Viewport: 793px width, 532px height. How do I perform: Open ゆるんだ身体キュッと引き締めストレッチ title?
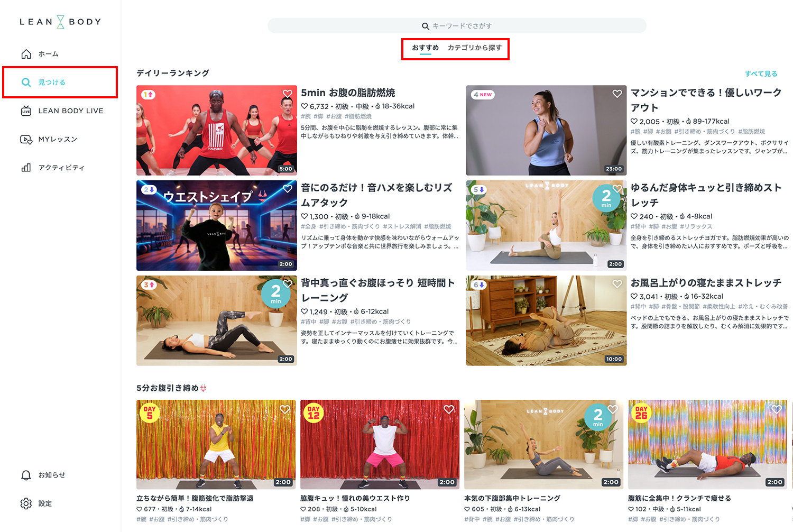(706, 195)
